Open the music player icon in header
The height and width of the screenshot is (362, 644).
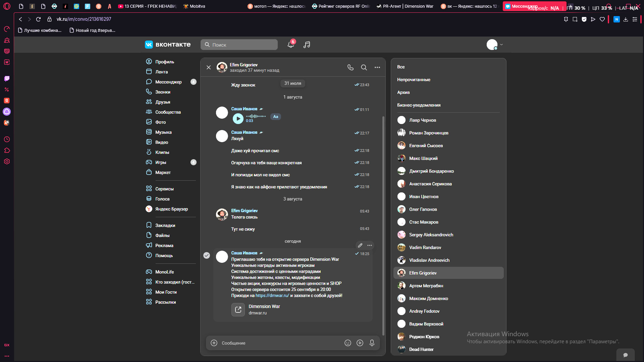tap(307, 45)
